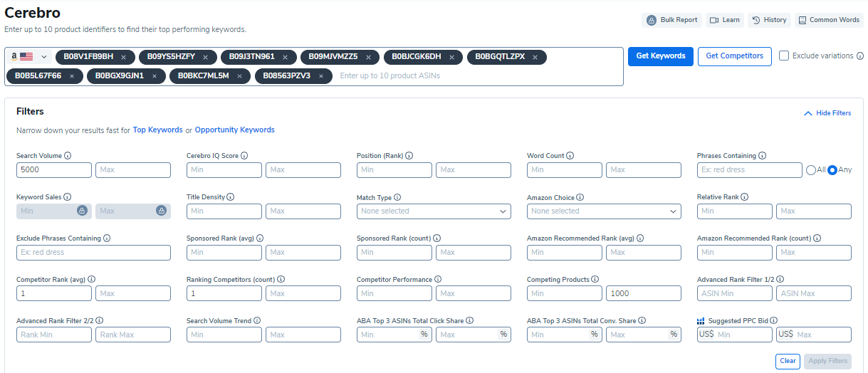This screenshot has width=868, height=373.
Task: Select the All radio button
Action: tap(810, 169)
